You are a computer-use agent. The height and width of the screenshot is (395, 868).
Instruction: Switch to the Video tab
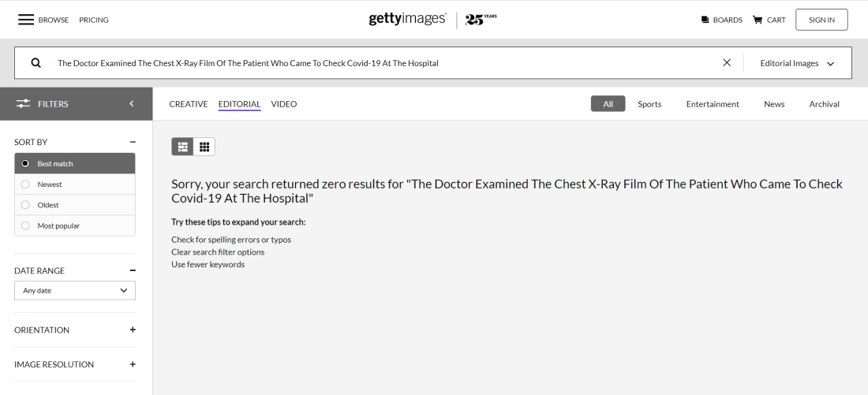tap(284, 104)
